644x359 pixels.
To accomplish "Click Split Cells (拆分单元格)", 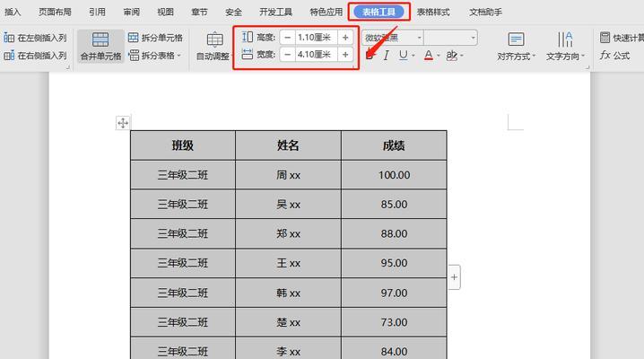I will coord(155,38).
